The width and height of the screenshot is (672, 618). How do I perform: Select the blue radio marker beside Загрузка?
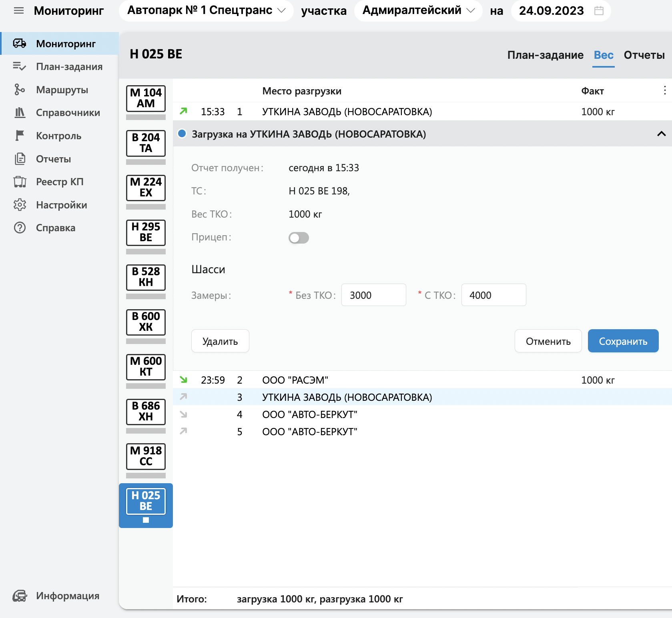pos(182,134)
